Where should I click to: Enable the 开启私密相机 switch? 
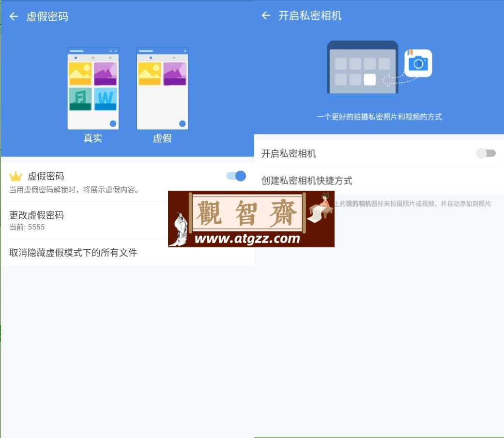pos(486,153)
